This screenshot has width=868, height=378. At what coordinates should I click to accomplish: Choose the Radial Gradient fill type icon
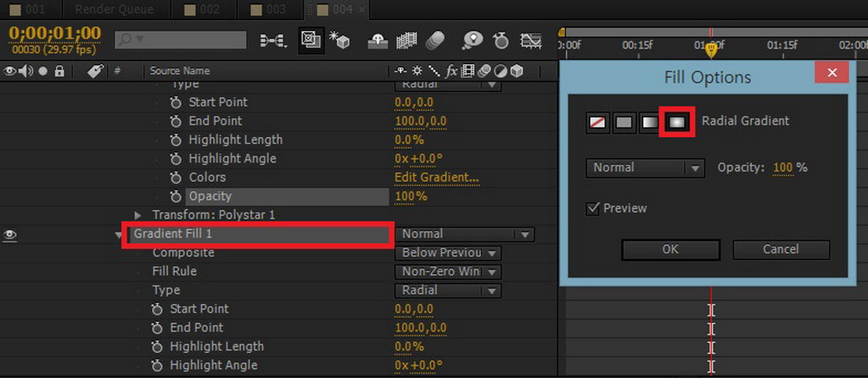click(676, 121)
